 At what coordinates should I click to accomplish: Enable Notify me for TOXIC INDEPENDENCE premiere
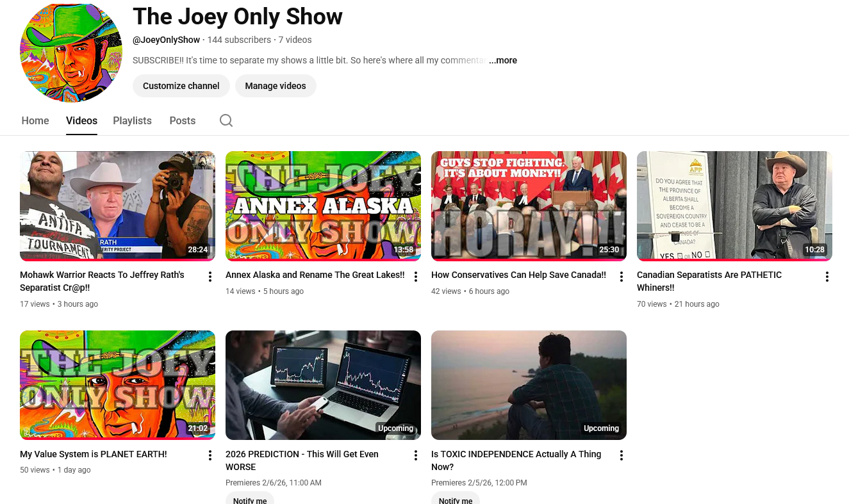tap(456, 500)
